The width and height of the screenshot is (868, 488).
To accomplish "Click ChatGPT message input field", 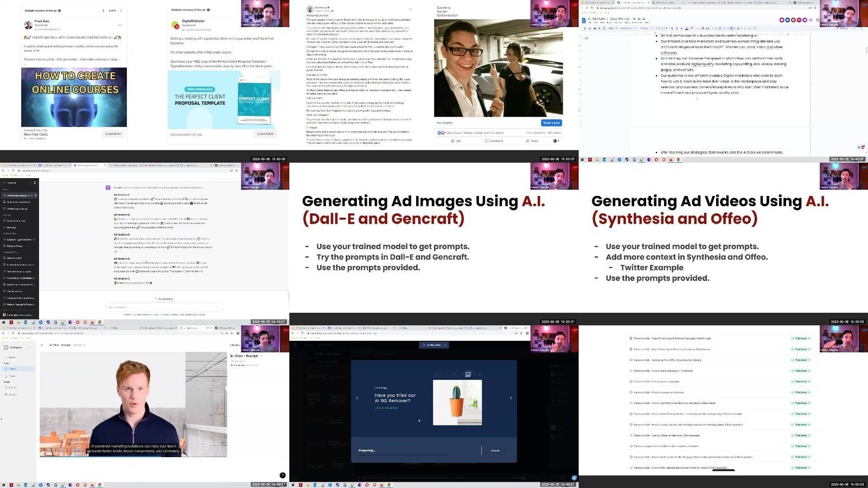I will [164, 307].
